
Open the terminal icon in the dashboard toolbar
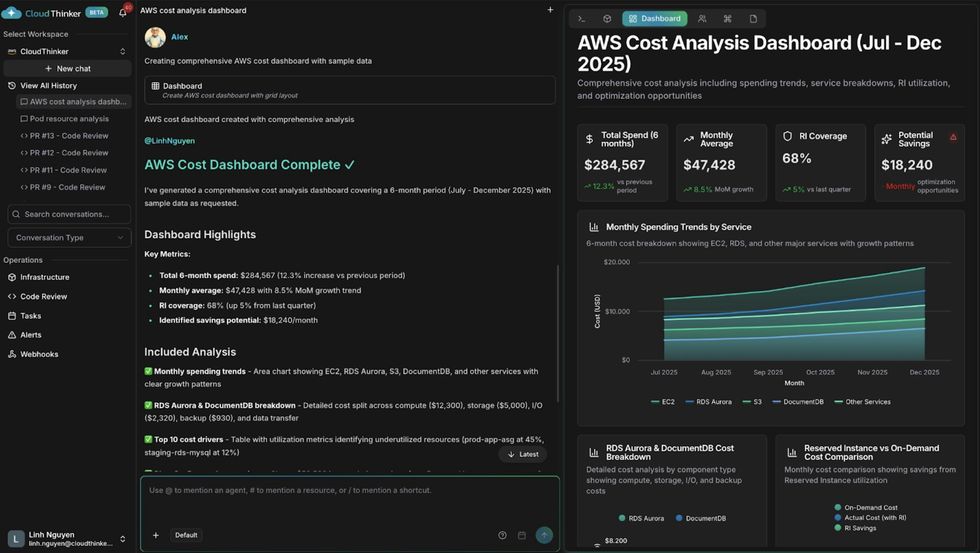(581, 19)
